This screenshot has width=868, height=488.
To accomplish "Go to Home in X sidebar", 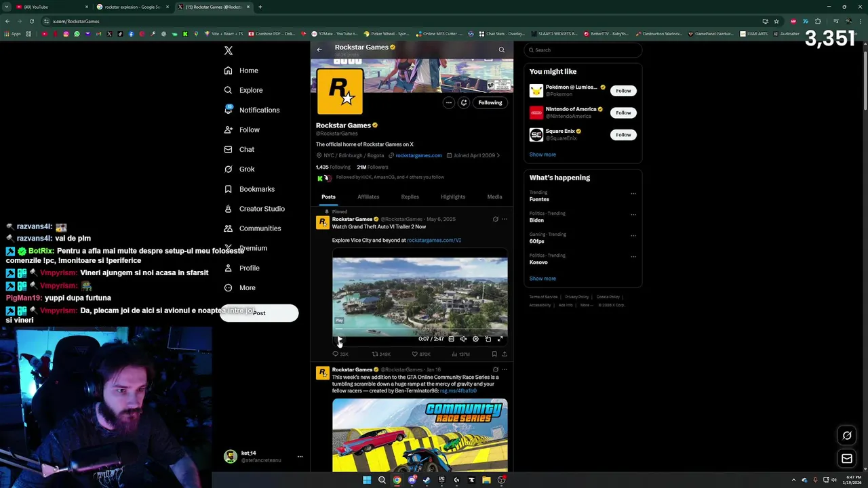I will (241, 70).
